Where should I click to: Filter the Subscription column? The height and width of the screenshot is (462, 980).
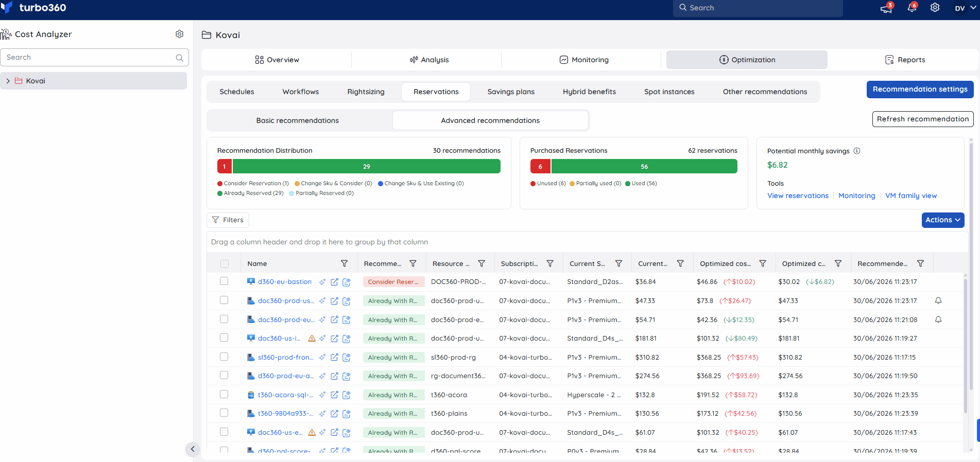coord(550,263)
